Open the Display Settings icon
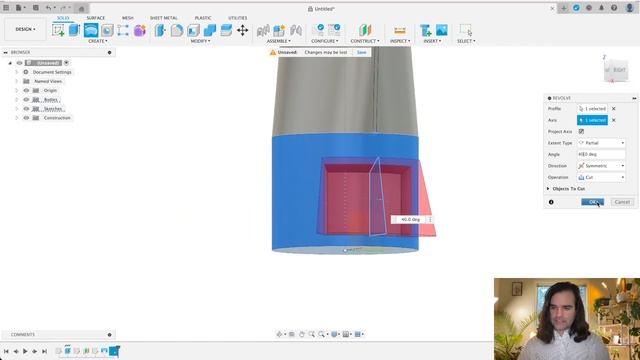The image size is (640, 360). [x=334, y=334]
